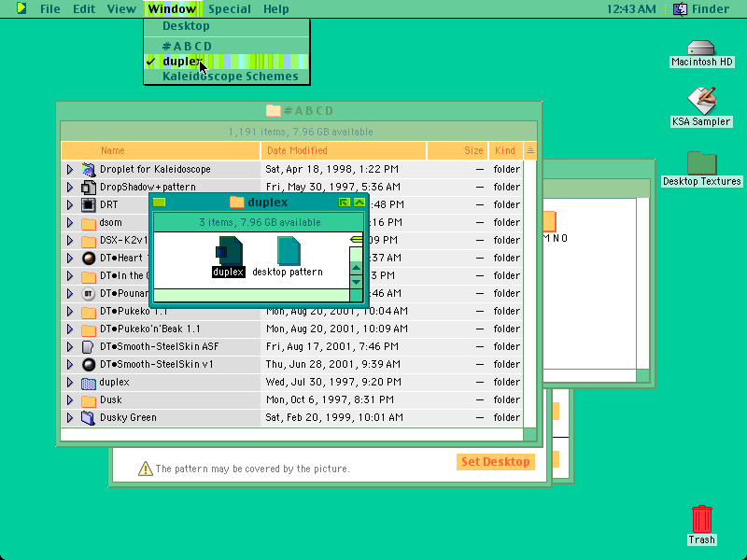Sort list by Name column
Image resolution: width=747 pixels, height=560 pixels.
[161, 150]
